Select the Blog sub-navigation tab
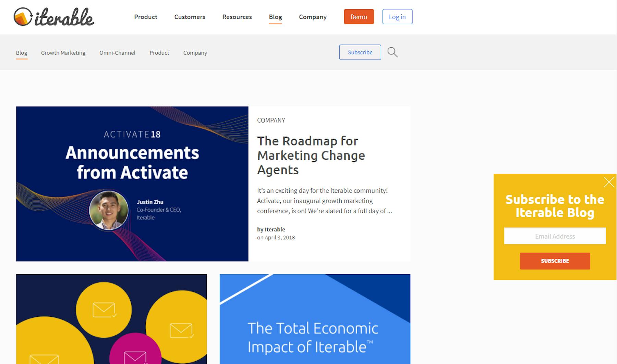 [22, 53]
